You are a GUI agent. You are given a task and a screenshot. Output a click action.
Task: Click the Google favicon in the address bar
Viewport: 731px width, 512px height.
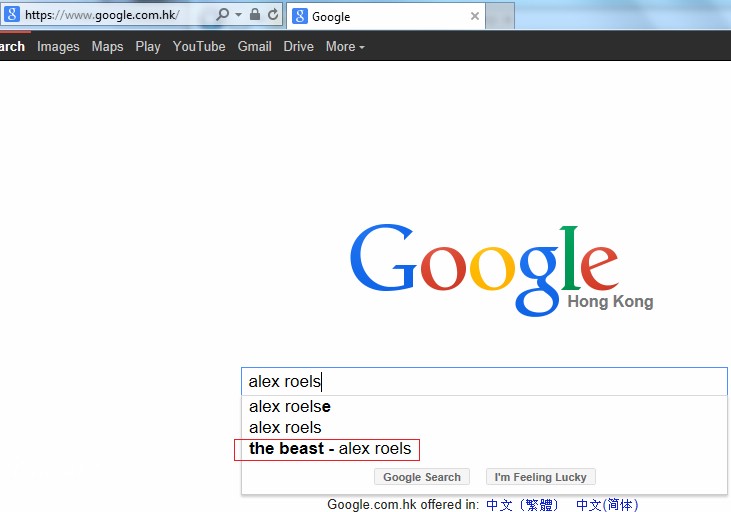(12, 14)
